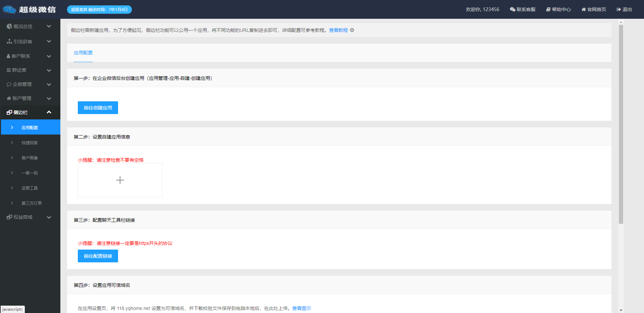The height and width of the screenshot is (313, 644).
Task: Open the 客户画像 sidebar item
Action: 31,158
